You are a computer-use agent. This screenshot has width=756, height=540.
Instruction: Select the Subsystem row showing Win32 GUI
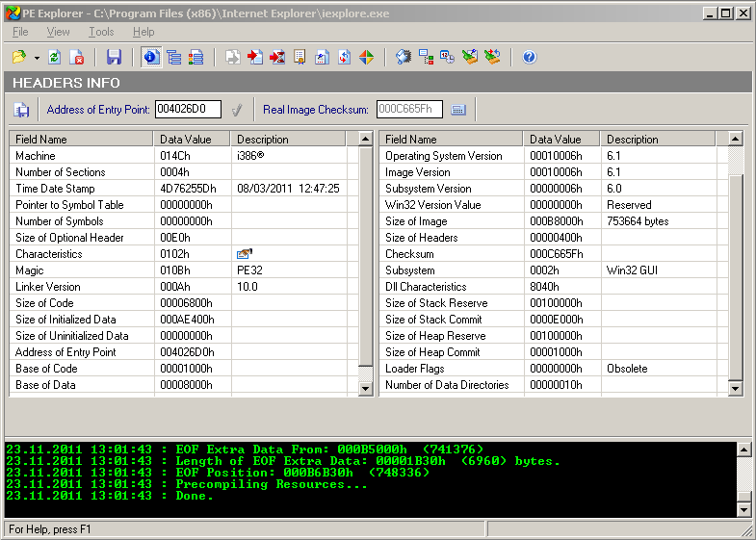pyautogui.click(x=554, y=270)
